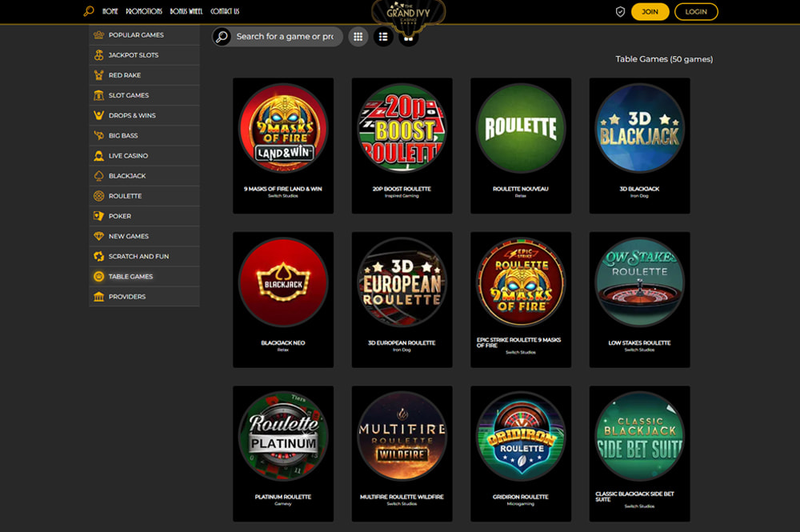The image size is (800, 532).
Task: Click the yellow Join button
Action: click(x=650, y=12)
